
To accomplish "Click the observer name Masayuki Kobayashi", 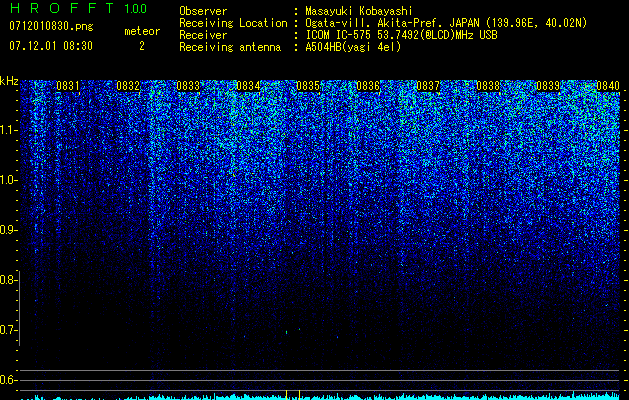I will pos(359,11).
